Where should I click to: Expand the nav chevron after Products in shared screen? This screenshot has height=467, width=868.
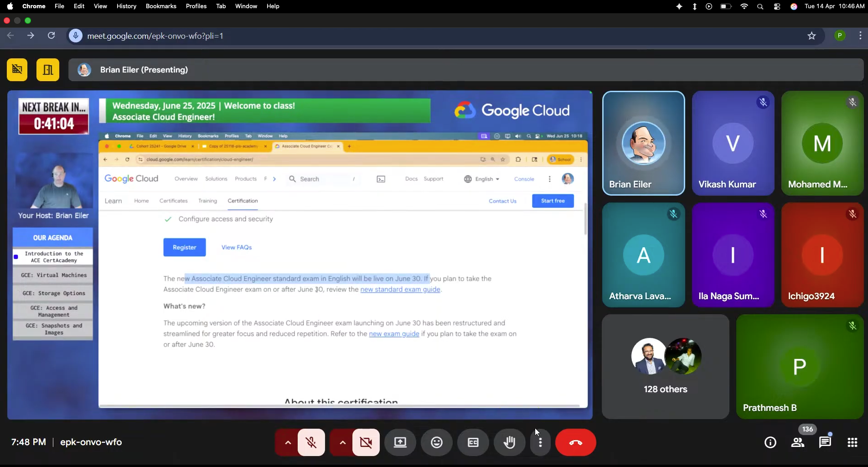point(274,179)
